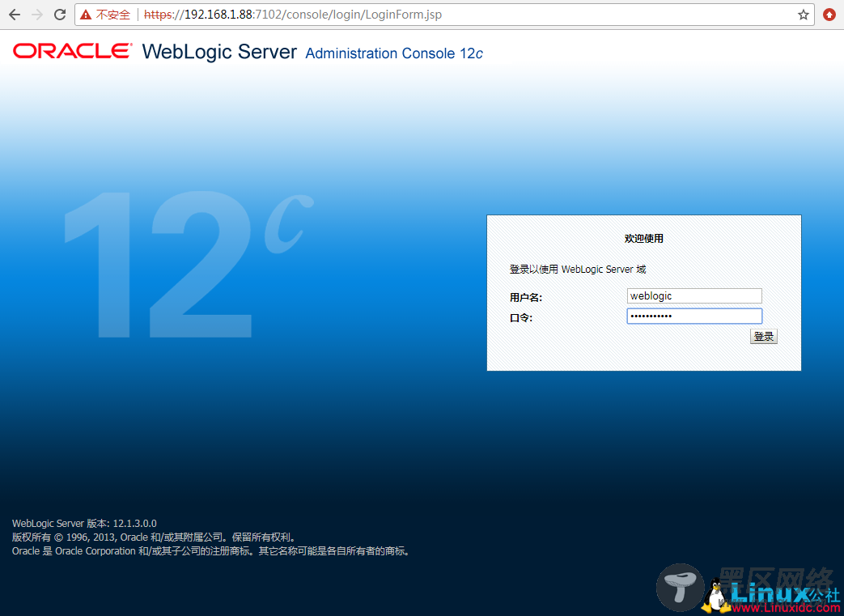Click the password field
Image resolution: width=844 pixels, height=616 pixels.
pyautogui.click(x=694, y=316)
